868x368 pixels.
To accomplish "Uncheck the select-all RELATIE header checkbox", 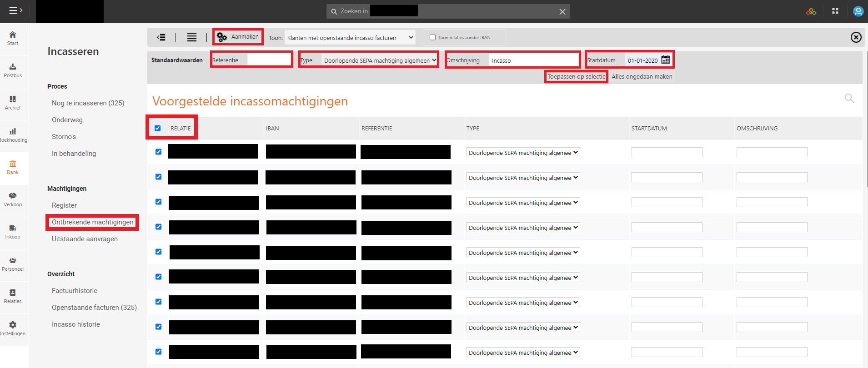I will 158,128.
